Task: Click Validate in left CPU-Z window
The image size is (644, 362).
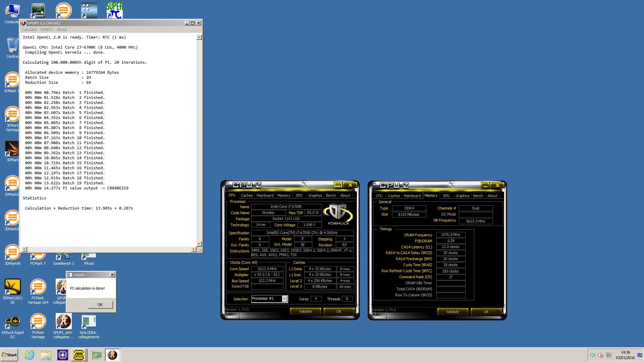Action: coord(305,311)
